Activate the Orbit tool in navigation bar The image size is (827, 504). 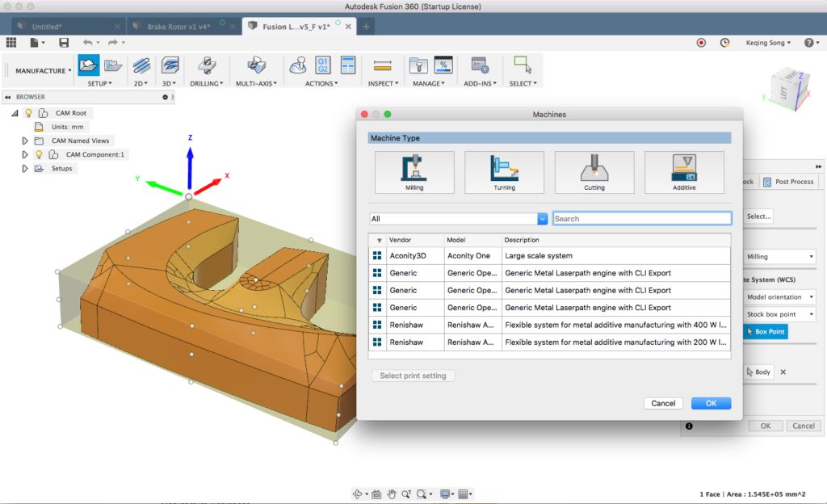(x=359, y=493)
